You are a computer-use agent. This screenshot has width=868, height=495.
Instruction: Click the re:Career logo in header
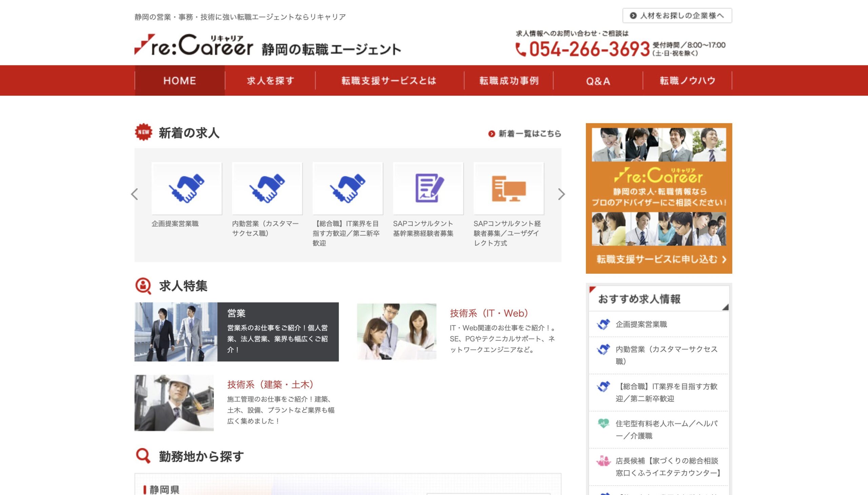(194, 45)
